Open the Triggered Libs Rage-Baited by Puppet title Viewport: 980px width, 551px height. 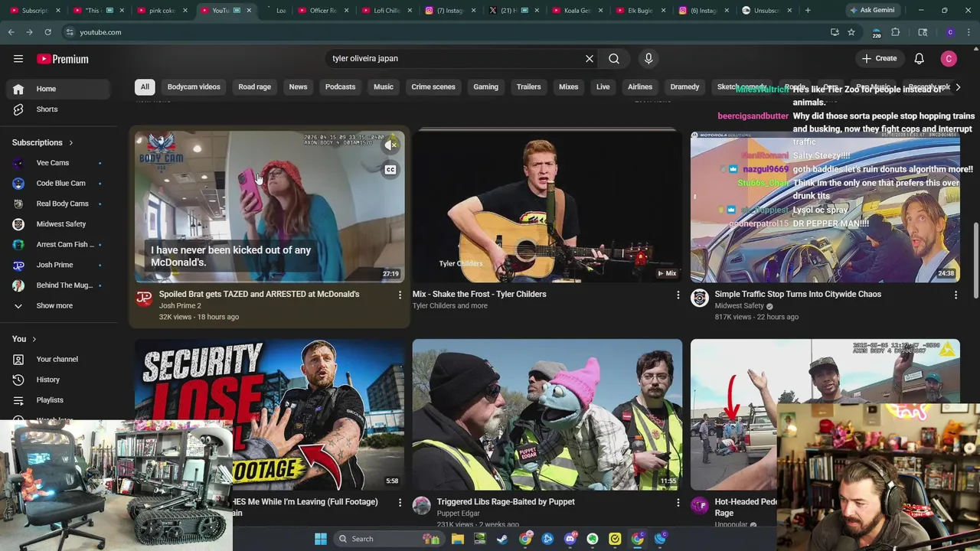[506, 502]
